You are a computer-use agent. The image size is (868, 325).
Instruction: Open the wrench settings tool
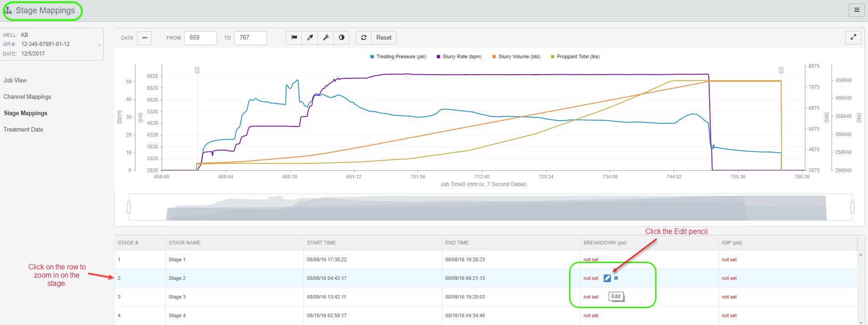pyautogui.click(x=326, y=38)
